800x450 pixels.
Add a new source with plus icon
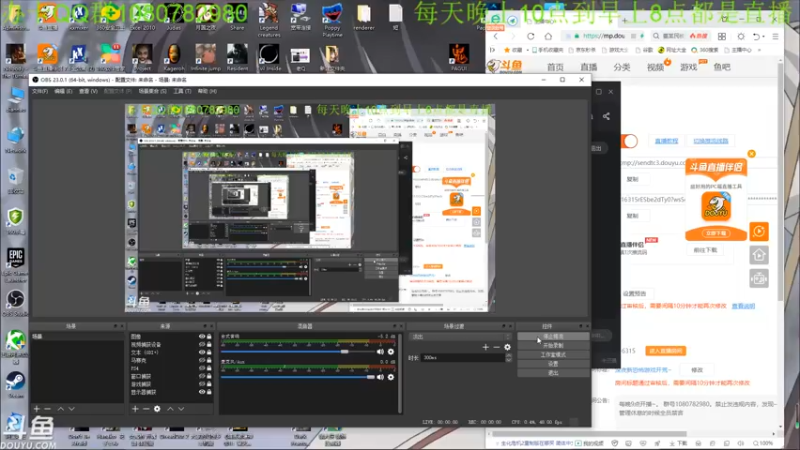point(135,409)
